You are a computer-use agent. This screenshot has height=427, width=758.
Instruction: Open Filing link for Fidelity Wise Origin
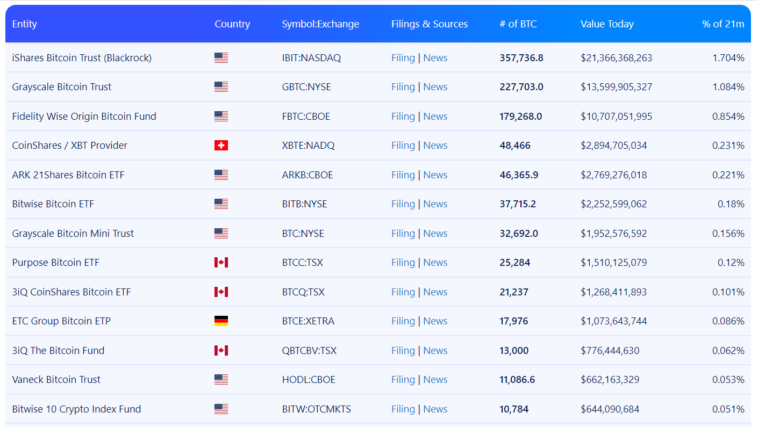coord(403,116)
